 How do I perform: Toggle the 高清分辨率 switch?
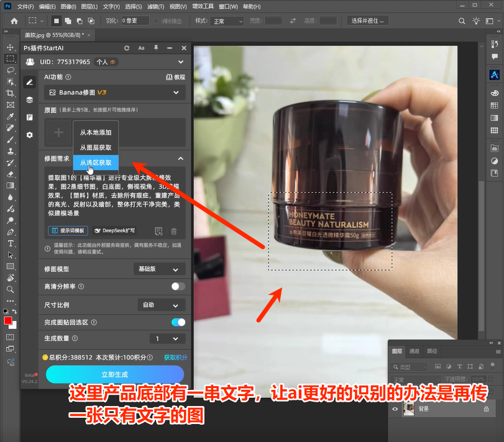pos(178,286)
